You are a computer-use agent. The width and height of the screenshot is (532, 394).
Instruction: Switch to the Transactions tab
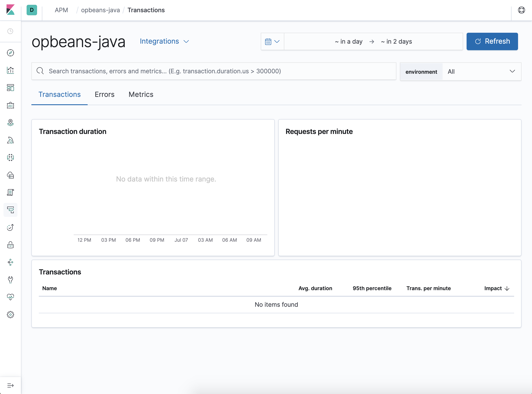point(60,94)
